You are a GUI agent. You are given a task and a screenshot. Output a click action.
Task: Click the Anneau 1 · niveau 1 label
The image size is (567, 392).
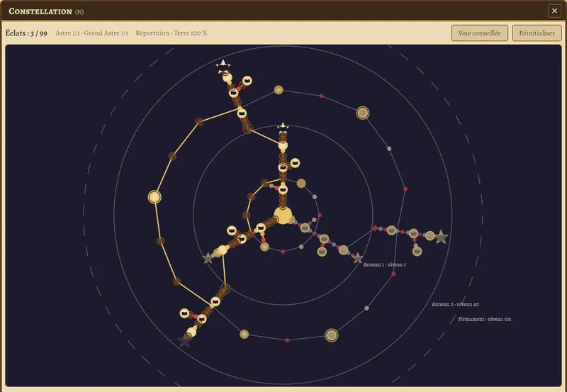point(384,264)
